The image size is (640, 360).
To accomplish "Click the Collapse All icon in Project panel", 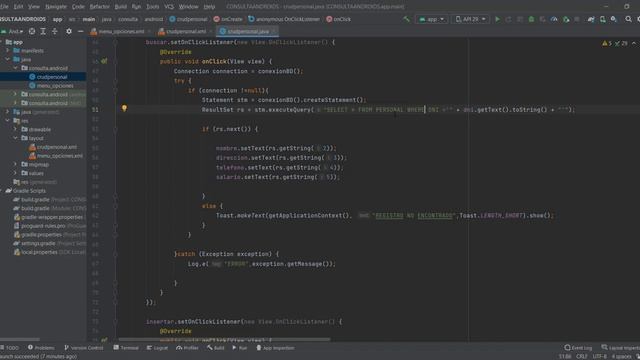I will click(54, 31).
